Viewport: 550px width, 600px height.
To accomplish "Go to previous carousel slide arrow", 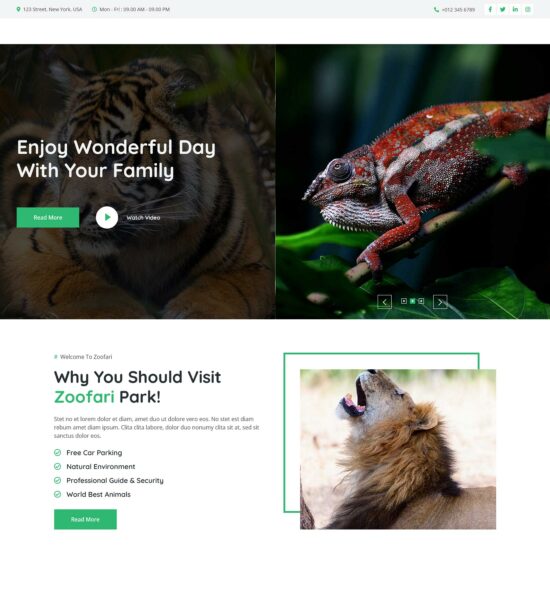I will coord(384,302).
